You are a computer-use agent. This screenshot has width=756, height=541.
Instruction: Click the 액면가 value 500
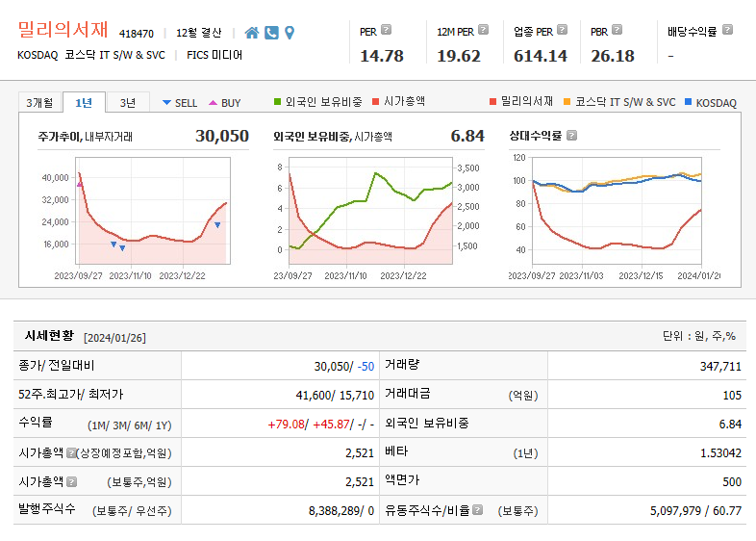[732, 481]
